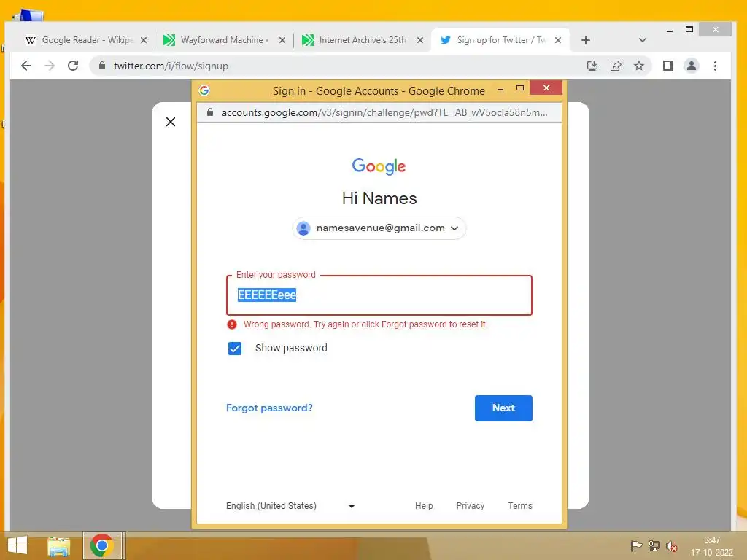
Task: Go back using the browser back arrow
Action: (x=26, y=66)
